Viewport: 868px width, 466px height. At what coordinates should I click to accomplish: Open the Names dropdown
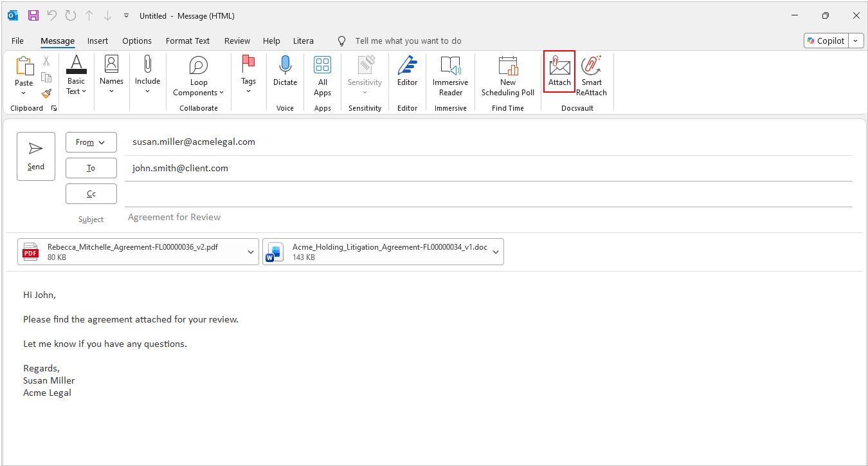[x=111, y=75]
